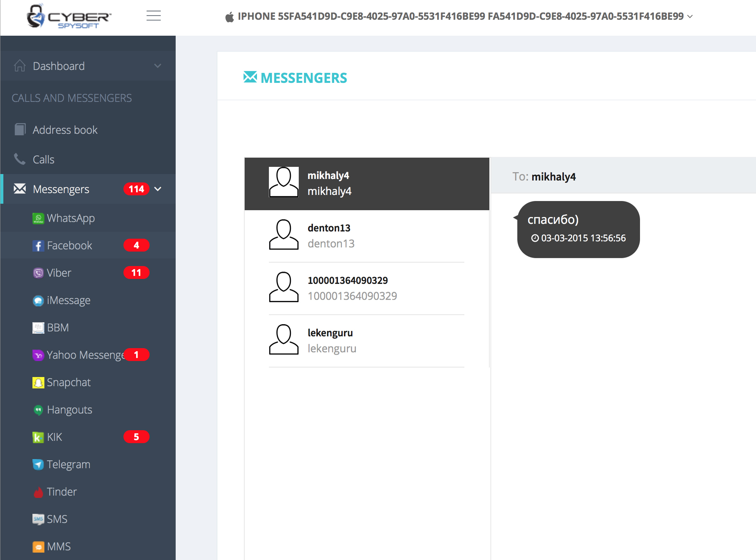
Task: Open the Address book menu item
Action: tap(65, 130)
